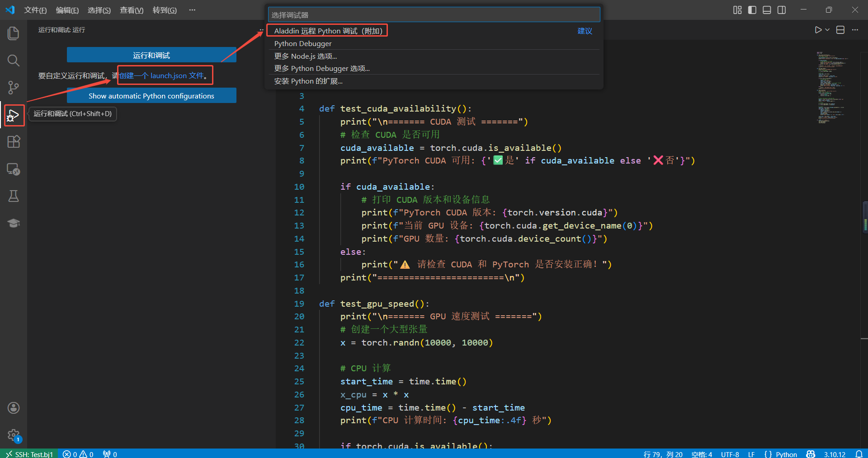Expand the hidden menus ellipsis in the menu bar
Viewport: 868px width, 458px height.
pos(192,10)
